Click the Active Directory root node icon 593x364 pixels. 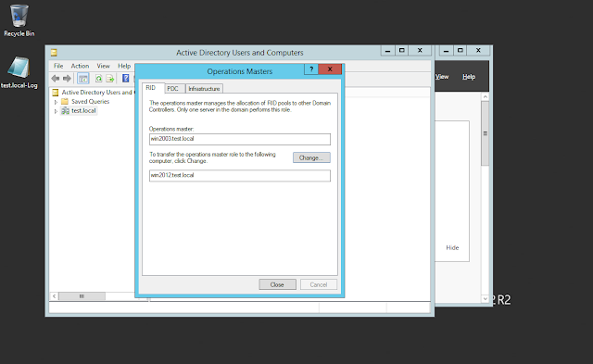point(56,93)
